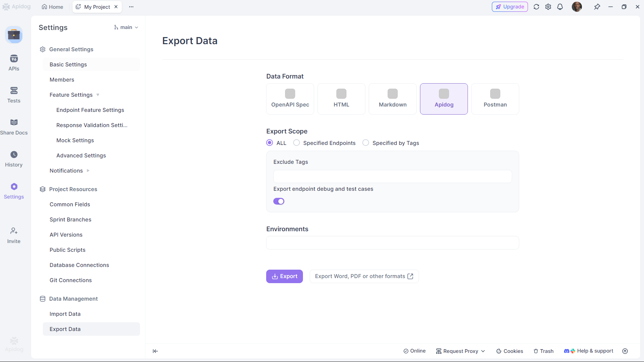Viewport: 644px width, 362px height.
Task: Click the refresh sync icon in title bar
Action: (536, 7)
